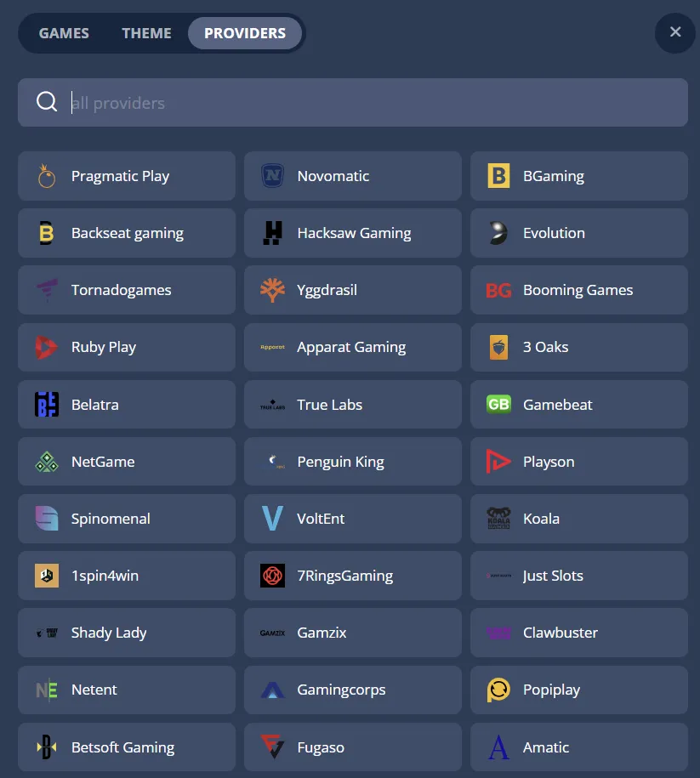This screenshot has height=778, width=700.
Task: Click the BGaming yellow B icon
Action: pyautogui.click(x=499, y=176)
